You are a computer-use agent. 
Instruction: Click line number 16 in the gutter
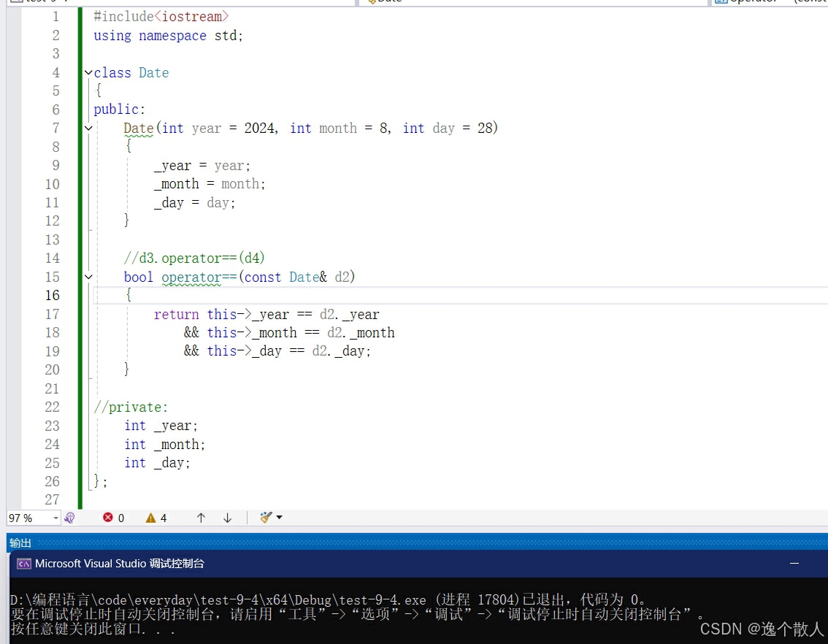pos(53,296)
